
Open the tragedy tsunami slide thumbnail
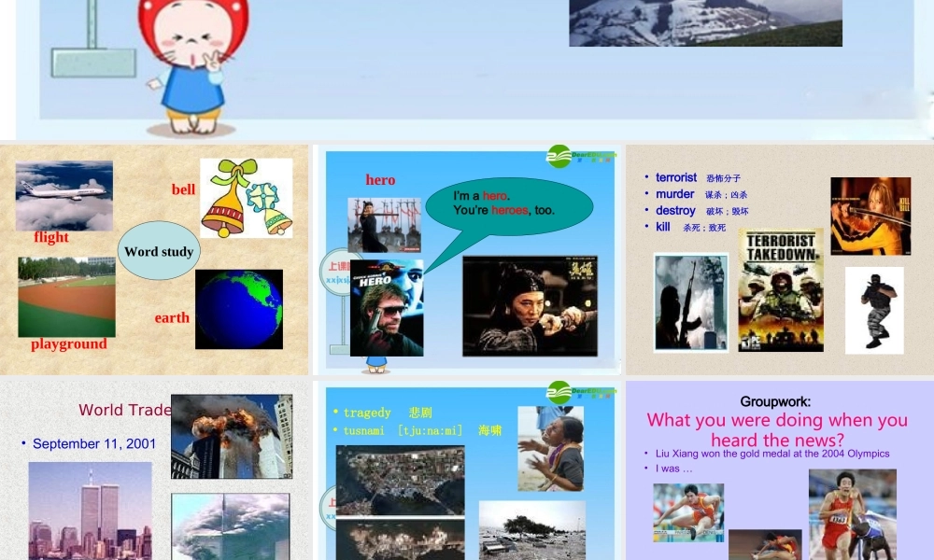pos(468,470)
